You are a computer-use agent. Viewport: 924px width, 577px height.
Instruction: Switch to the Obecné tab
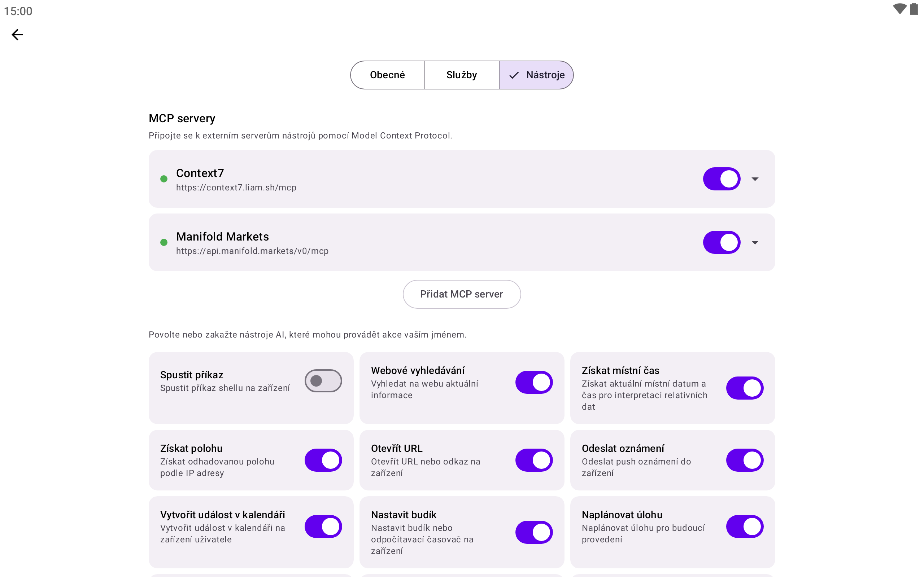[x=387, y=75]
